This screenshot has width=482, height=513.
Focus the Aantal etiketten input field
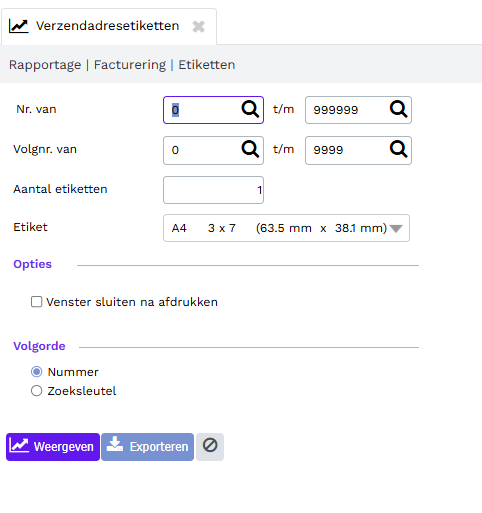coord(213,190)
